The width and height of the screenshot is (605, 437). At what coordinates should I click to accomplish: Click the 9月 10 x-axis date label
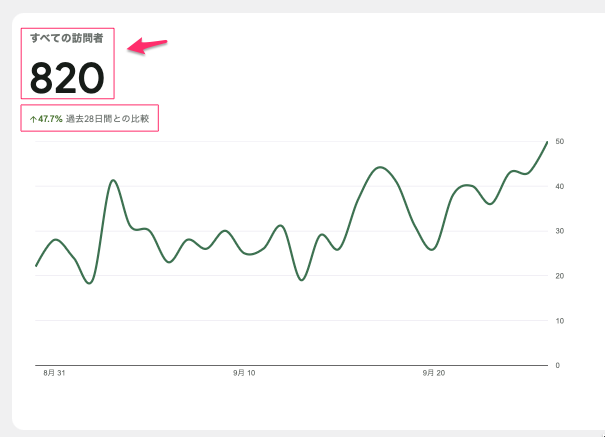click(x=244, y=372)
